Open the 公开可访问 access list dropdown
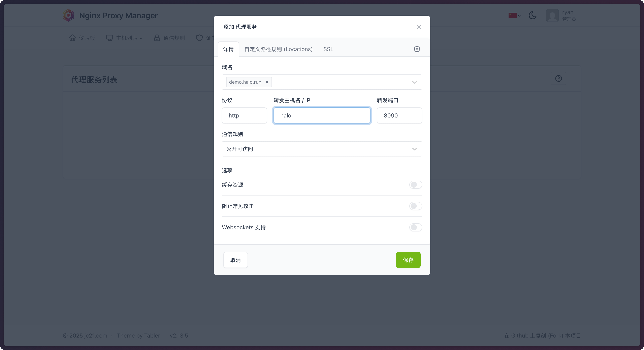Image resolution: width=644 pixels, height=350 pixels. coord(414,149)
